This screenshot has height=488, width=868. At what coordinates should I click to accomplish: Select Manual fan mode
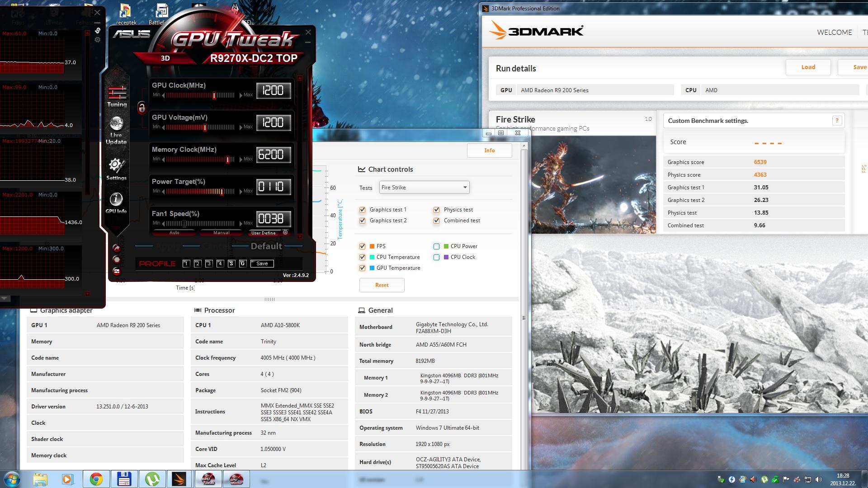[x=222, y=233]
